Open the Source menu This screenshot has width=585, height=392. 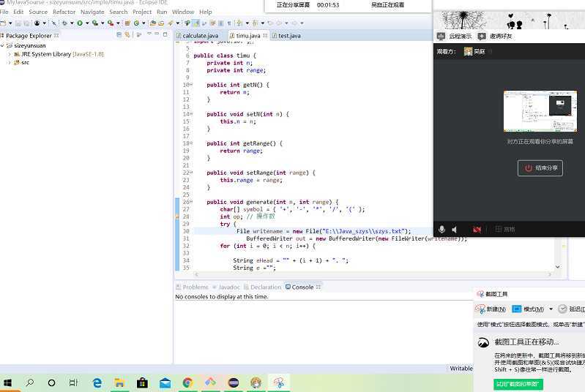pos(38,12)
